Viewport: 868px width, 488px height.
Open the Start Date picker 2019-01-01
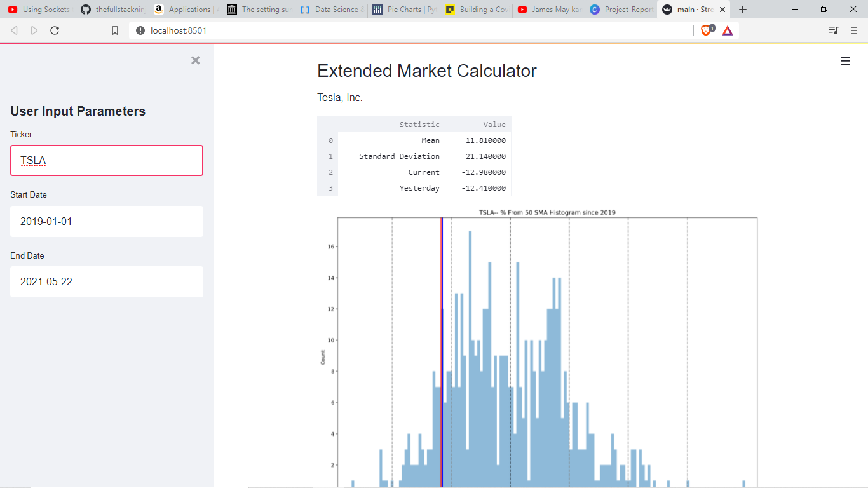pos(107,221)
